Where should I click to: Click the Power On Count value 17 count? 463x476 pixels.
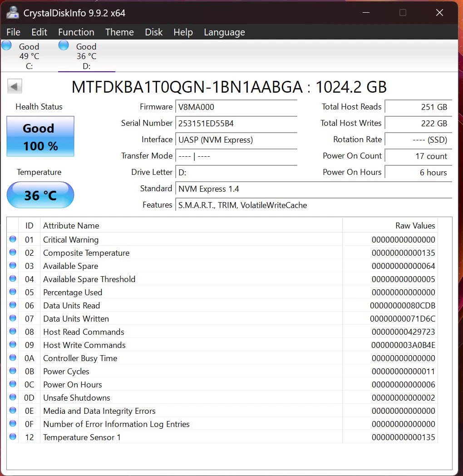coord(419,156)
